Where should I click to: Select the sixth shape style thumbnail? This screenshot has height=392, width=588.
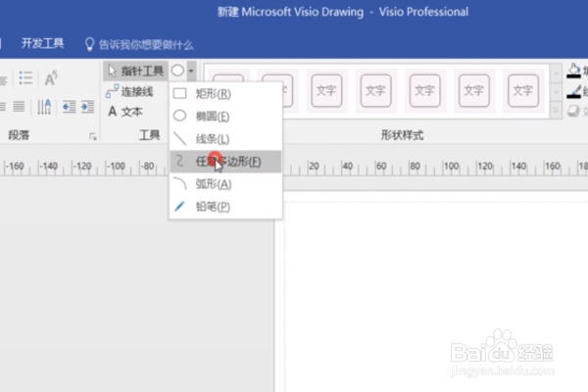473,91
